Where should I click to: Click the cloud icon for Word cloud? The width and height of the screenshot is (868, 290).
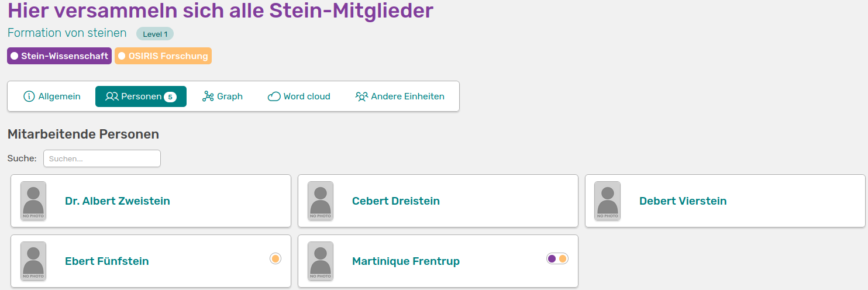[x=274, y=96]
